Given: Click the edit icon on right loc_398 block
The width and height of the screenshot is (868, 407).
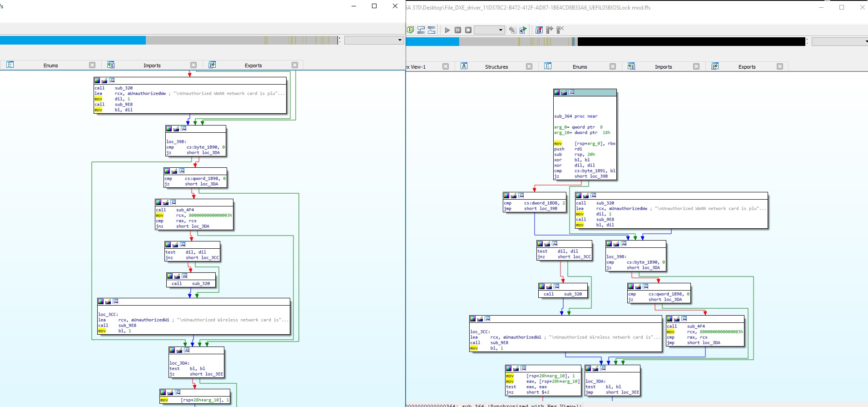Looking at the screenshot, I should pyautogui.click(x=616, y=244).
